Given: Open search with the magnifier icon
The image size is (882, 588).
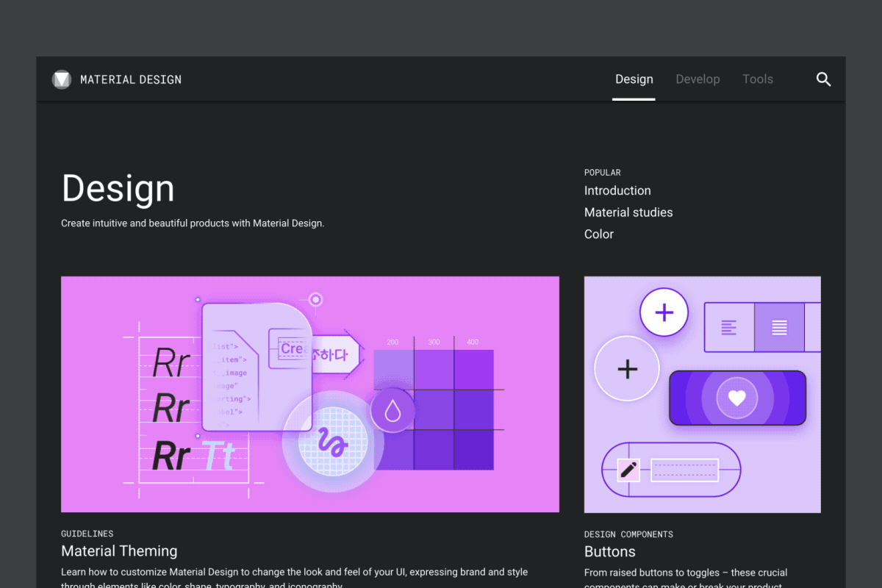Looking at the screenshot, I should 823,79.
